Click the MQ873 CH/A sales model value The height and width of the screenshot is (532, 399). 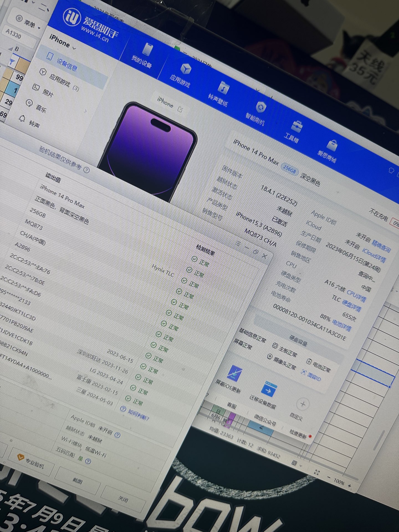coord(260,238)
